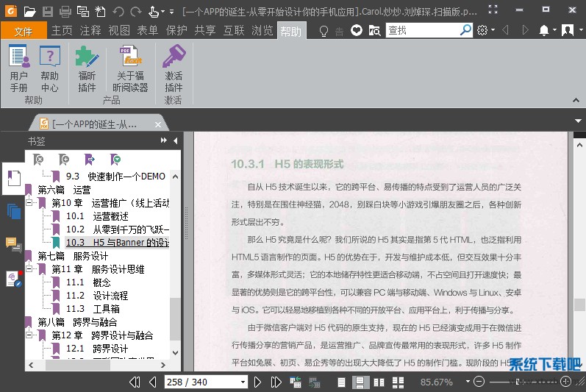Switch to the 注释 (Comment) ribbon tab
586x392 pixels.
pyautogui.click(x=90, y=31)
